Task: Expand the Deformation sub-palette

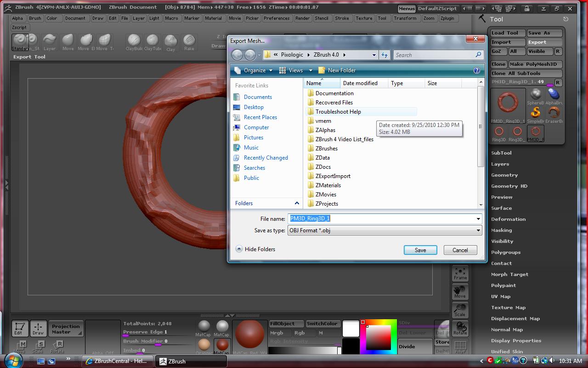Action: (508, 219)
